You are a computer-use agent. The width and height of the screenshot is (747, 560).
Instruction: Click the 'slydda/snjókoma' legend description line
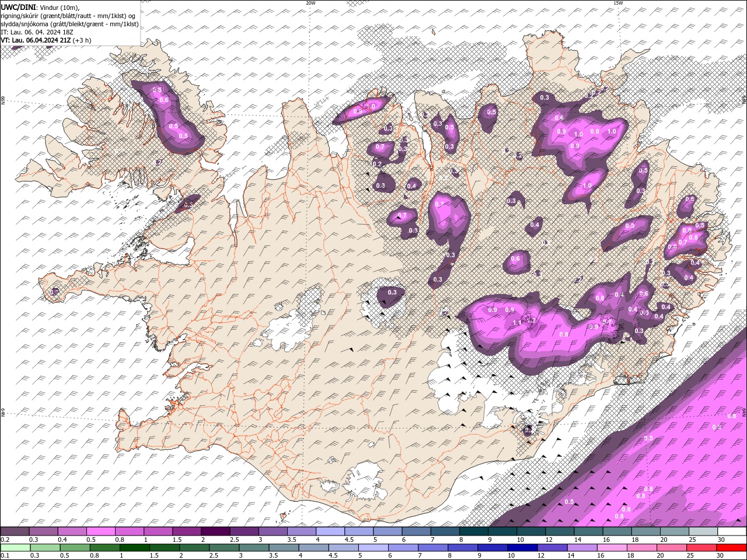[70, 24]
